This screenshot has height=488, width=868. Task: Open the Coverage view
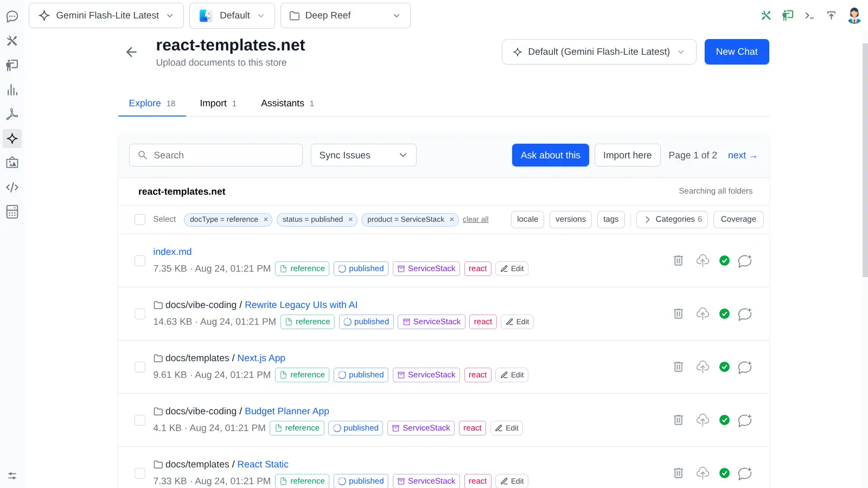coord(738,220)
